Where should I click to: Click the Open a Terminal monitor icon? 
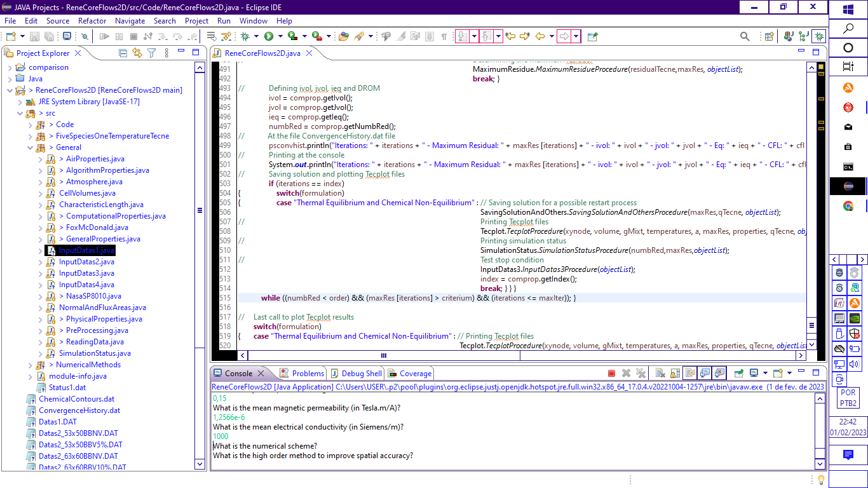67,36
